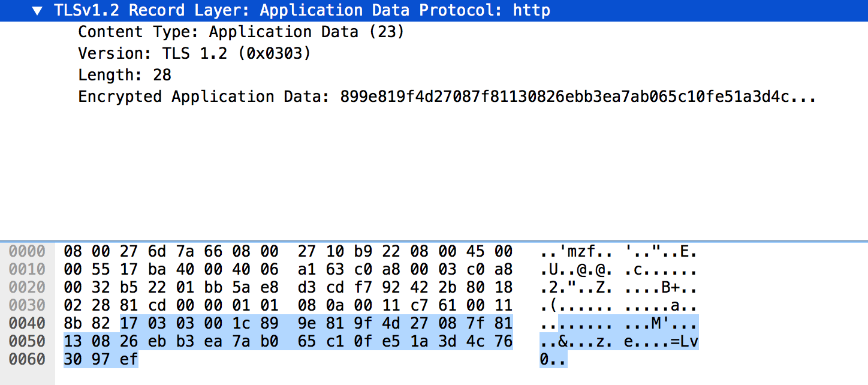Screen dimensions: 868x385
Task: Select the Content Type: Application Data (23) row
Action: 240,32
